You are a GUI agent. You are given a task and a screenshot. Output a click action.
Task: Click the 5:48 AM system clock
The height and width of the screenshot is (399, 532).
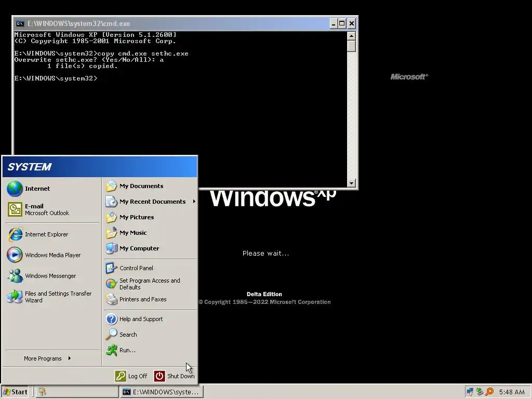click(x=512, y=392)
